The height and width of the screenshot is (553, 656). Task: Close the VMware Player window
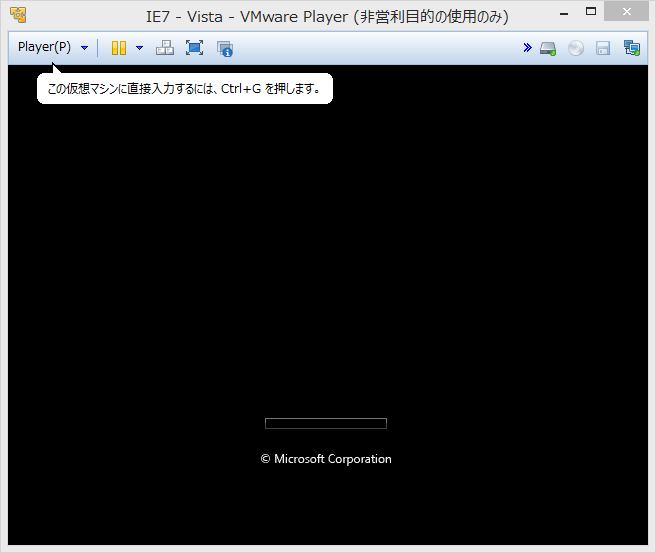coord(626,12)
